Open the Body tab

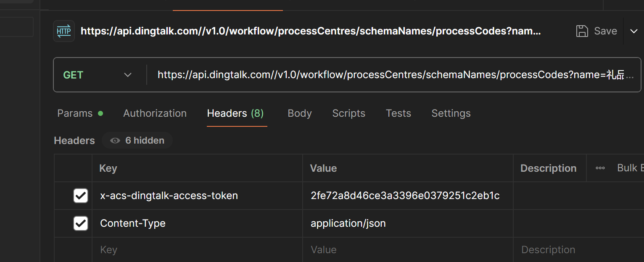300,113
